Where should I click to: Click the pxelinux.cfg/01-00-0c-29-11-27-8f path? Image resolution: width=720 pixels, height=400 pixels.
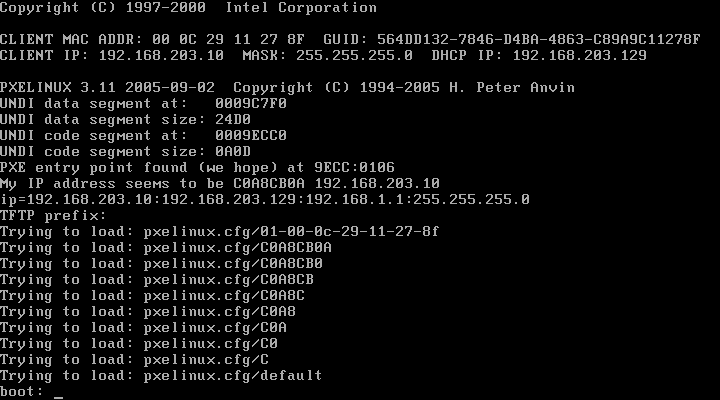click(x=291, y=231)
